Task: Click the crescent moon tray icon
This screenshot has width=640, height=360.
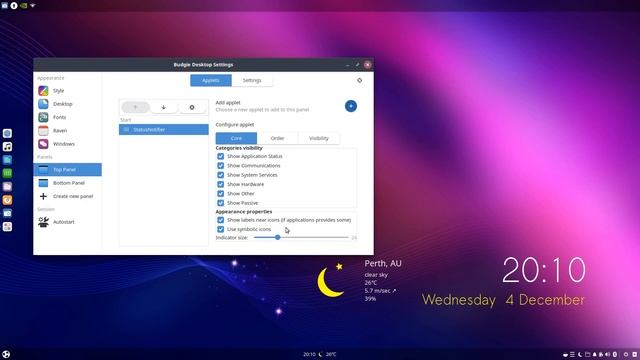Action: coord(580,355)
